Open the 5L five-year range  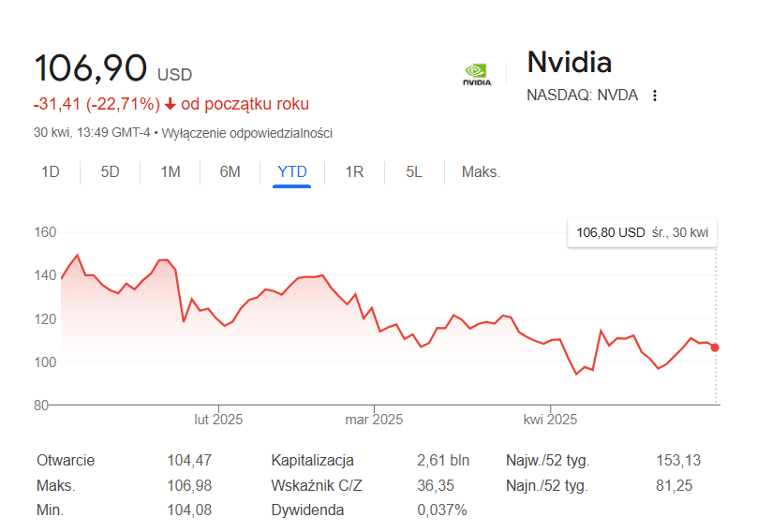[414, 171]
